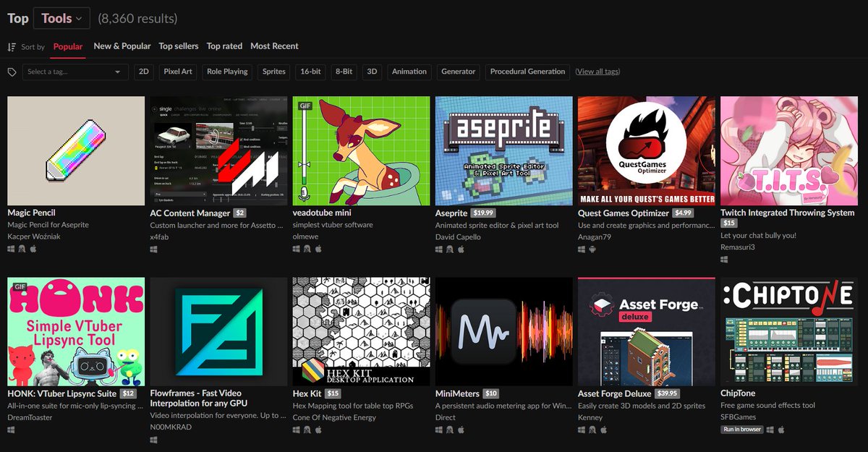Click Windows icon under Aseprite
The height and width of the screenshot is (452, 868).
pyautogui.click(x=439, y=249)
